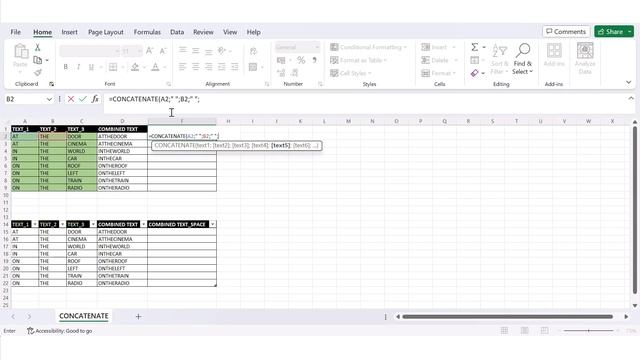The width and height of the screenshot is (640, 360).
Task: Switch to Normal view in status bar
Action: point(504,331)
